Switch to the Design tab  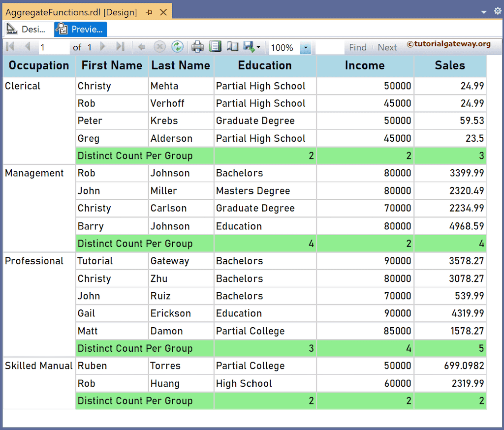tap(27, 29)
